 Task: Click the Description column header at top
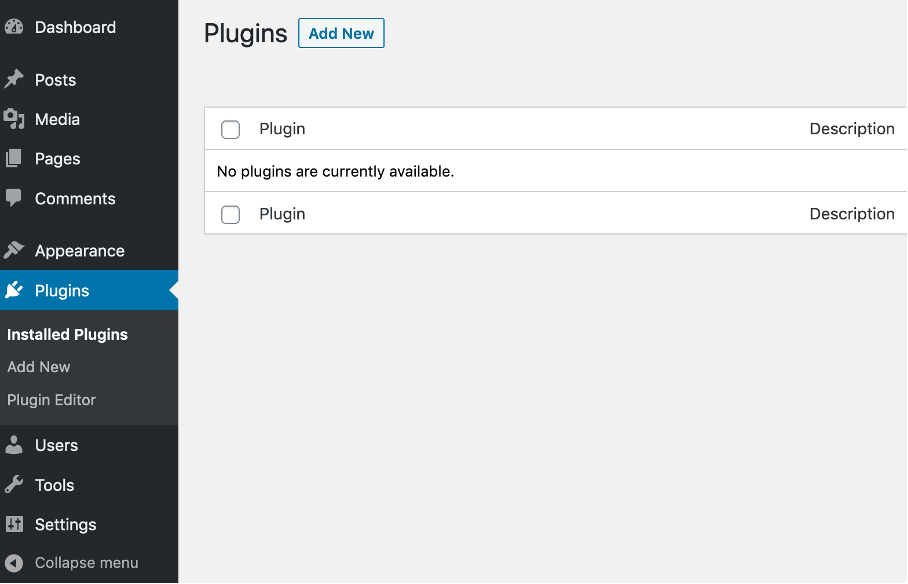pos(852,129)
